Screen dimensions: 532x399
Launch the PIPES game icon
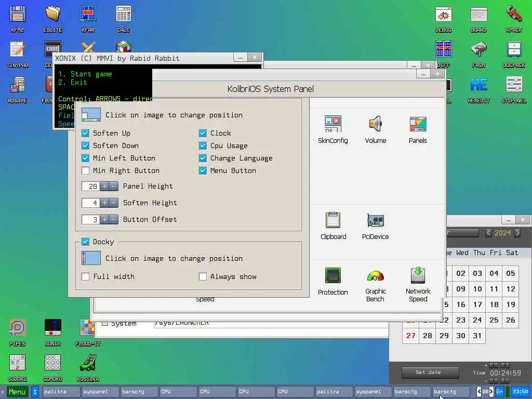tap(17, 332)
